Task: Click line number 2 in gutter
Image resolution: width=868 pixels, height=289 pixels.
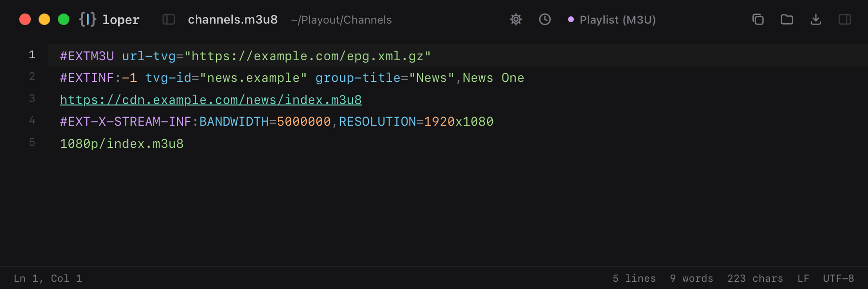Action: pyautogui.click(x=32, y=77)
